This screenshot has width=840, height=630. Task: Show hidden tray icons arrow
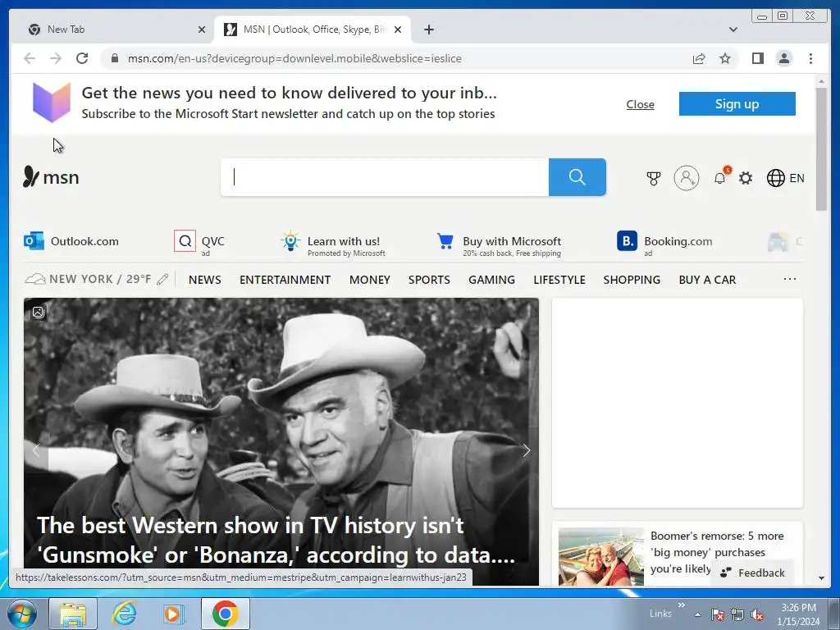(x=697, y=615)
